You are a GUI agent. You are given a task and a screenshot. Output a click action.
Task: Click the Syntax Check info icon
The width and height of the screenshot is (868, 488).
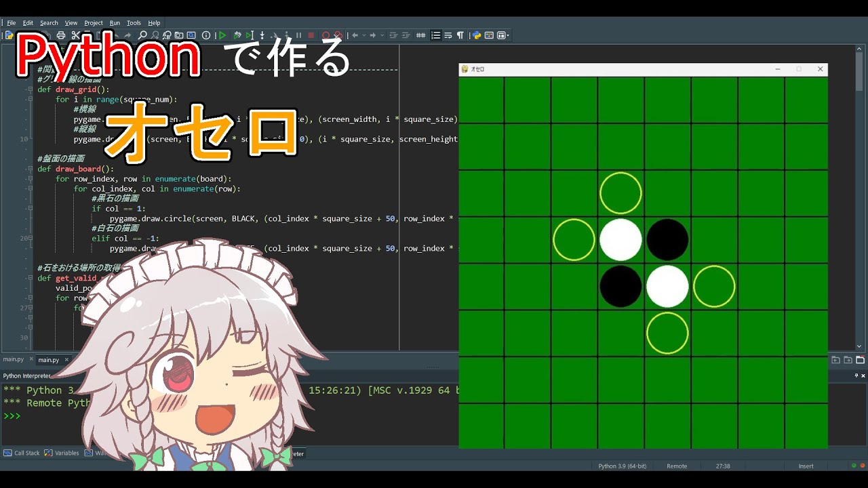click(x=205, y=35)
